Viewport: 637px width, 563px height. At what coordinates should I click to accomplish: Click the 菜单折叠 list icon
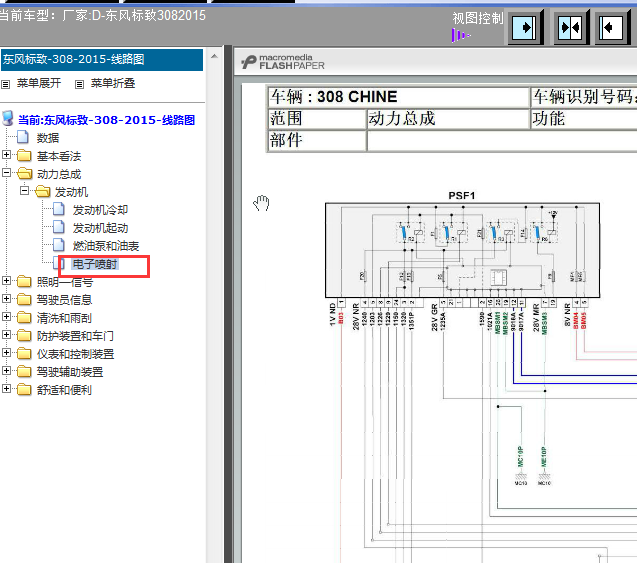pos(79,84)
